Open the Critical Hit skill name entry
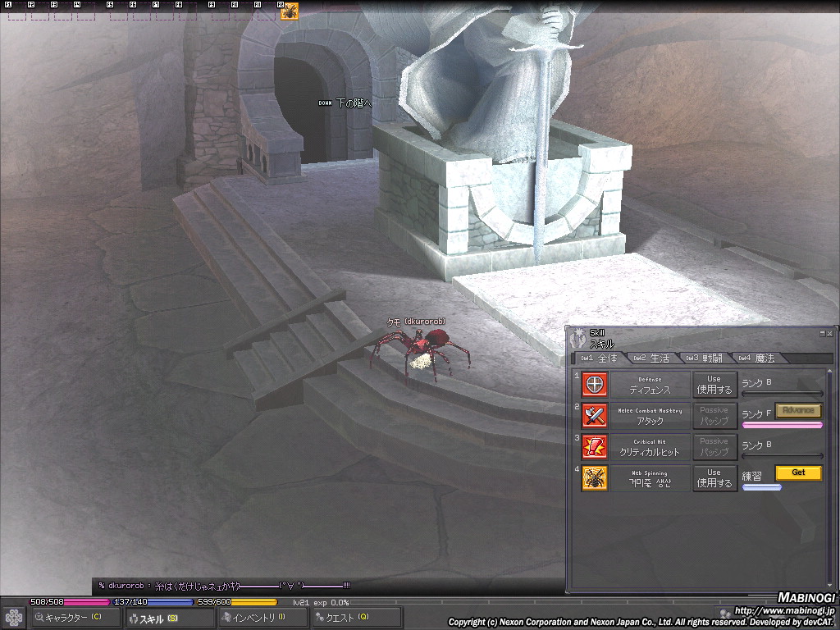The height and width of the screenshot is (630, 840). 650,447
